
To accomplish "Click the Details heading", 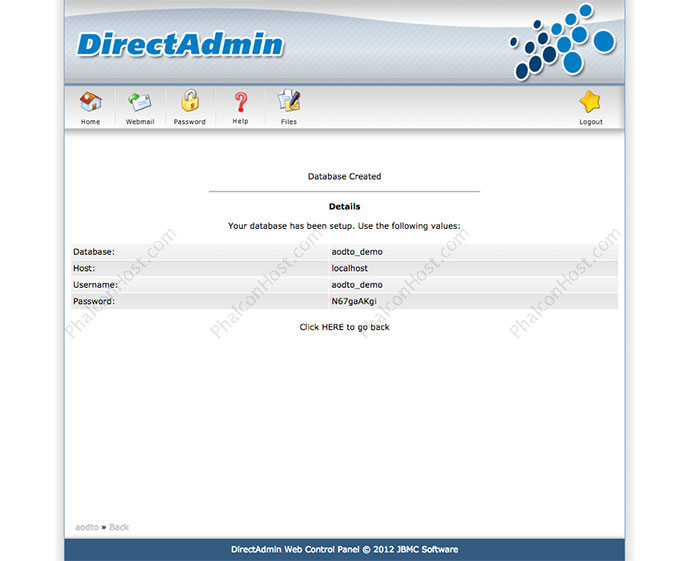I will [x=344, y=207].
